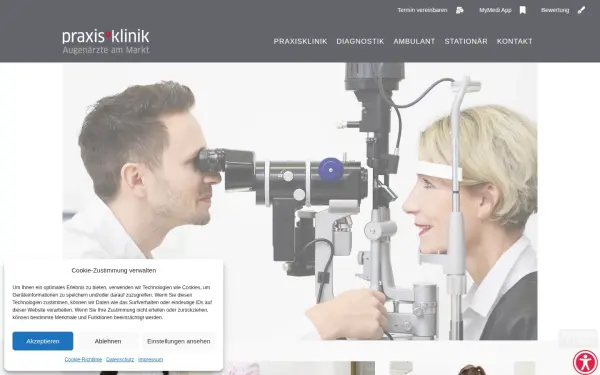Open MyMedi App link
This screenshot has width=600, height=375.
coord(495,10)
